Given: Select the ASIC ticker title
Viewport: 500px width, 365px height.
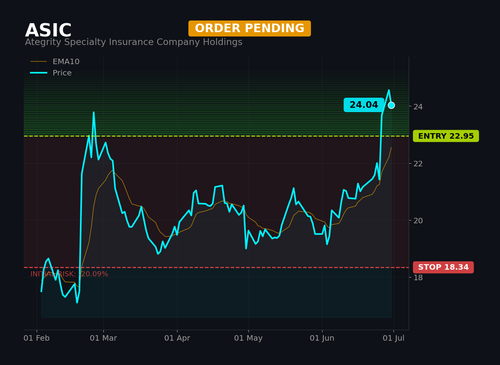Looking at the screenshot, I should click(x=48, y=30).
